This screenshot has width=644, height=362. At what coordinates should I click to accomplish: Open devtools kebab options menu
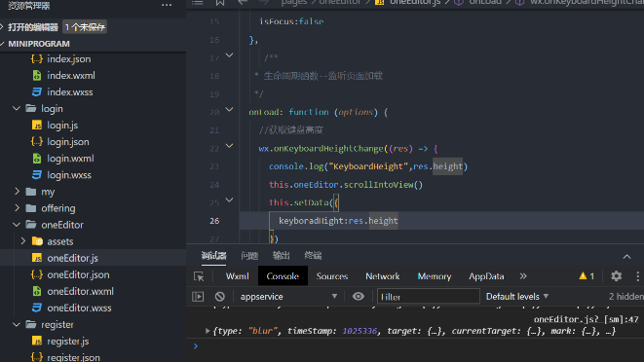pos(638,276)
